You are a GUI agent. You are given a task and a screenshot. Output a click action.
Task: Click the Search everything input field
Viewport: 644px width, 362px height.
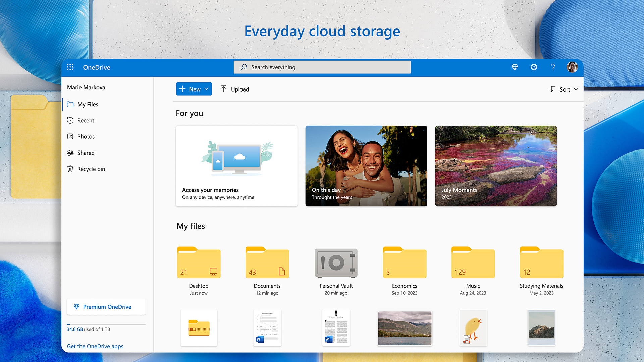pos(322,67)
